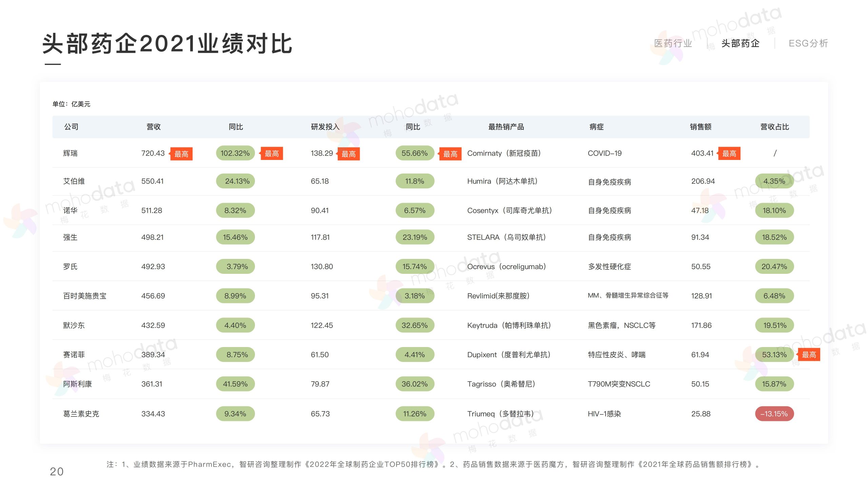Open the 医药行业 navigation tab

pos(673,43)
